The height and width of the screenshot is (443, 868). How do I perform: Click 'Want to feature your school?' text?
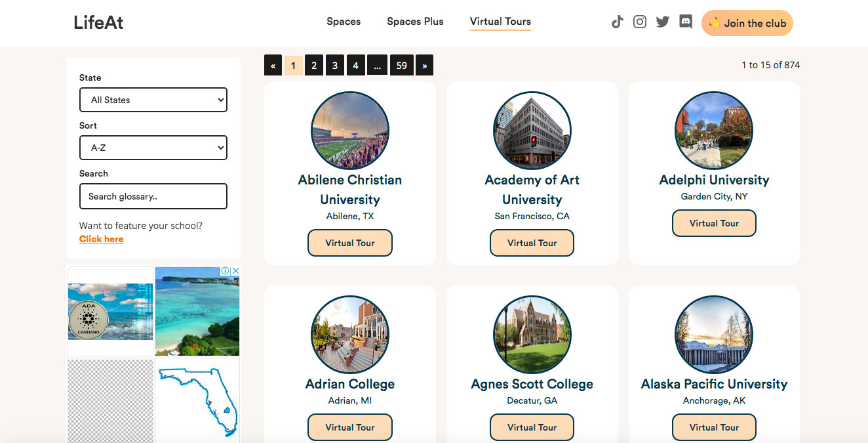tap(141, 226)
